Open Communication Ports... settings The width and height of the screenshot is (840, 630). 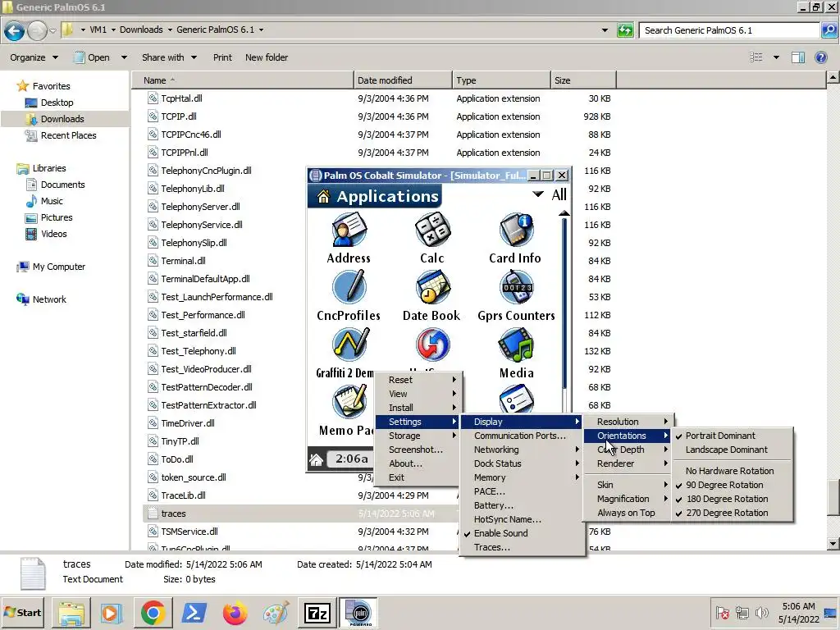pos(523,436)
